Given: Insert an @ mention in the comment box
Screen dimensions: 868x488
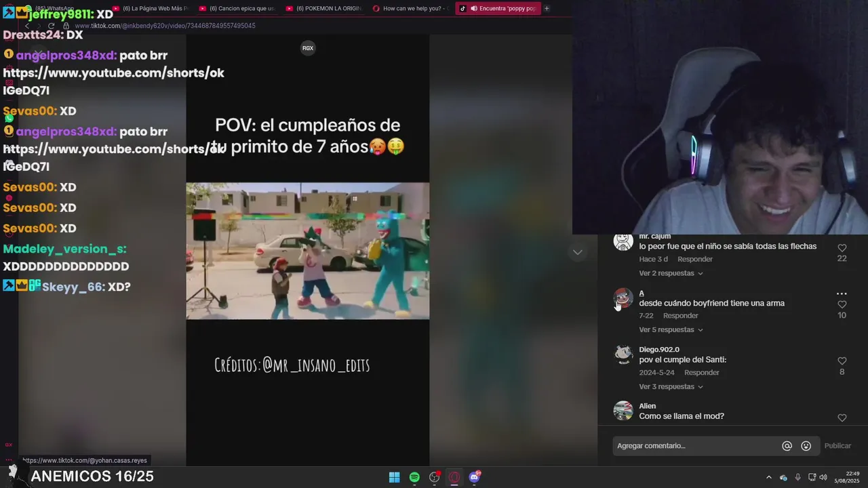Looking at the screenshot, I should [787, 446].
